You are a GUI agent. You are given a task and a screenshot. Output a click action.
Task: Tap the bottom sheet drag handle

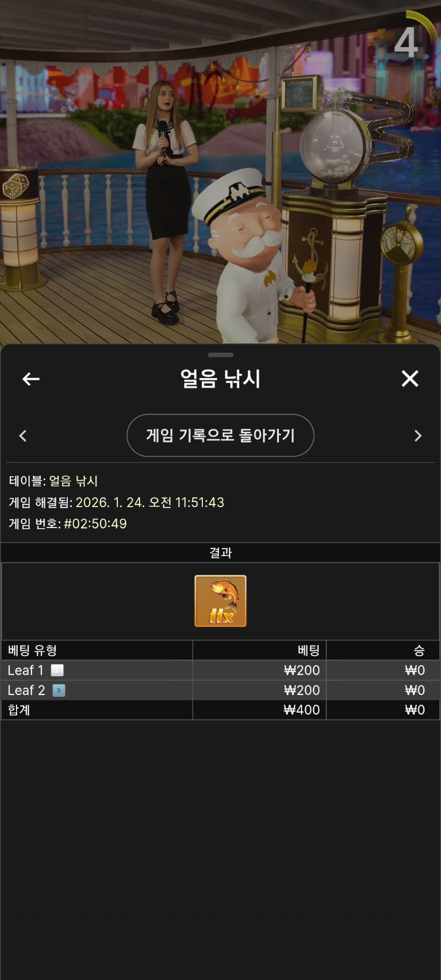[x=220, y=355]
